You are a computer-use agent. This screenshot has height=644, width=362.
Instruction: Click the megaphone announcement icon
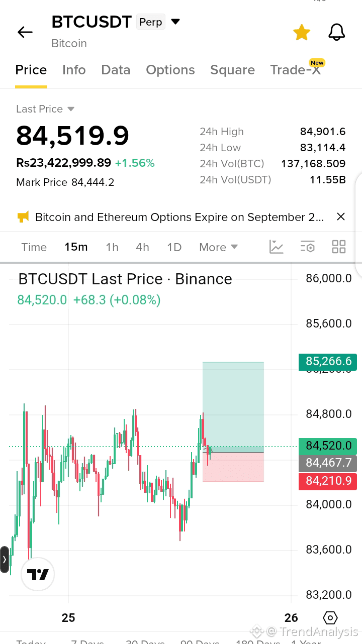coord(23,217)
